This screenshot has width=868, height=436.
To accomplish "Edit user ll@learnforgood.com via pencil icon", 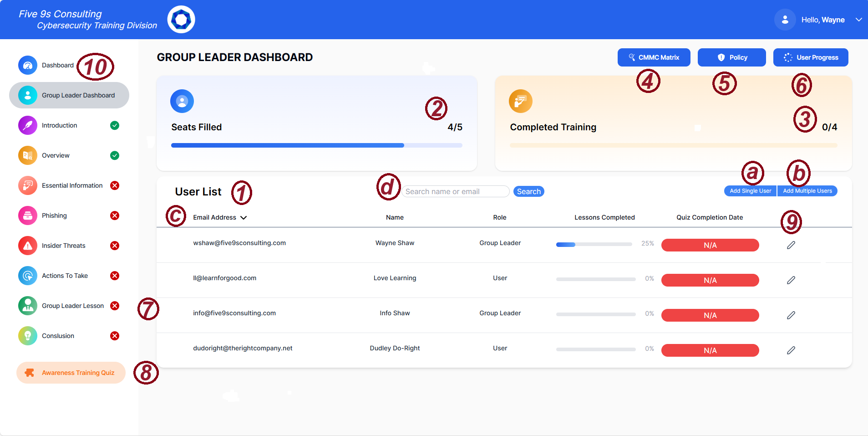I will pyautogui.click(x=791, y=280).
